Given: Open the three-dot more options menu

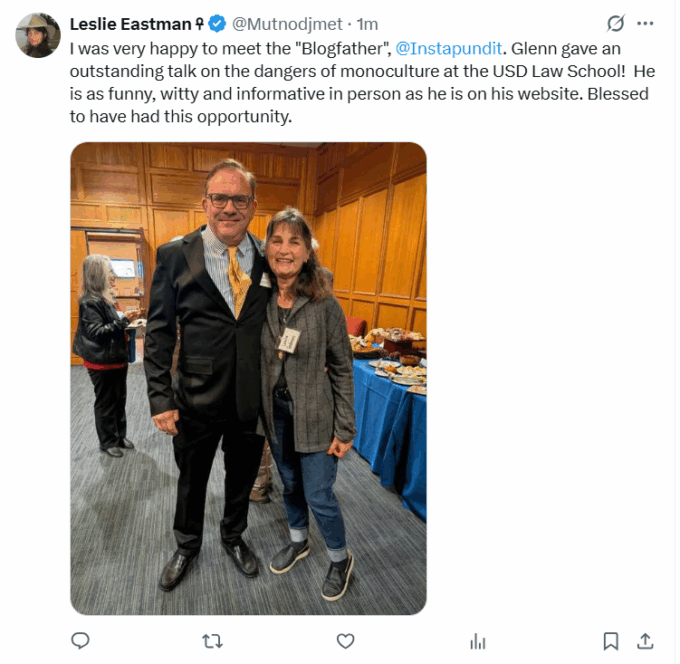Looking at the screenshot, I should pyautogui.click(x=645, y=23).
